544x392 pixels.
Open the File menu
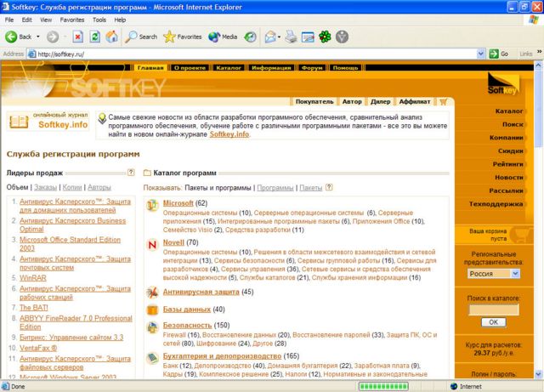(9, 20)
